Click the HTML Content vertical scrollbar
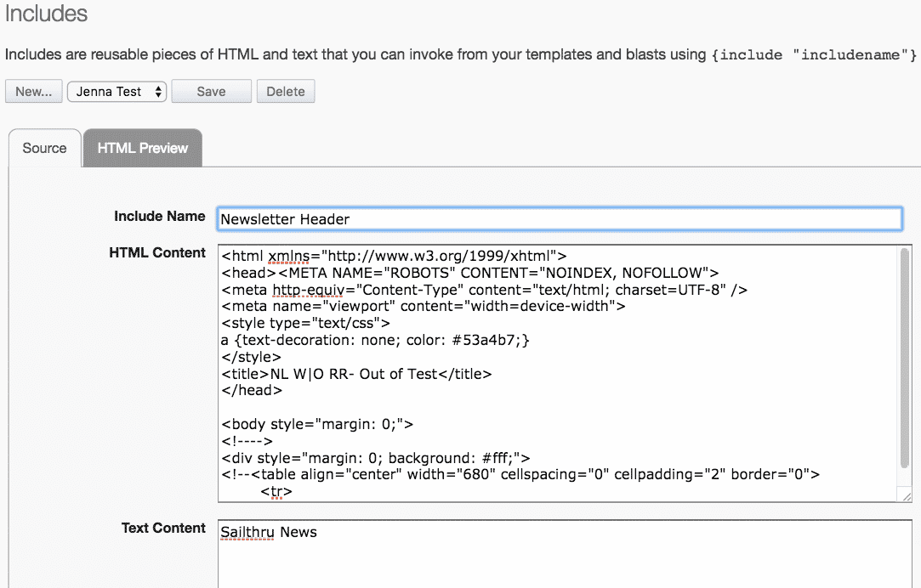921x588 pixels. pyautogui.click(x=905, y=357)
